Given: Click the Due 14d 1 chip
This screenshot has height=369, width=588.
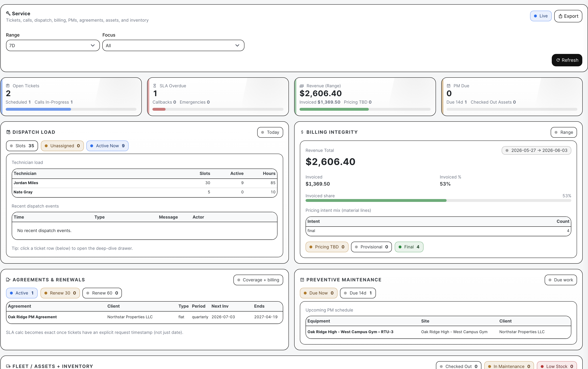Looking at the screenshot, I should point(358,293).
